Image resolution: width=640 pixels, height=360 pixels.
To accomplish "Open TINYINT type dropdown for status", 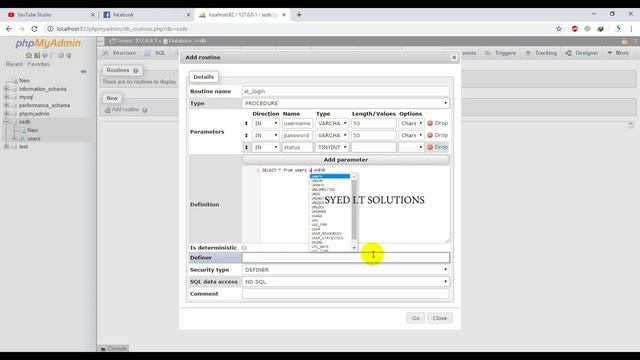I will [x=332, y=147].
